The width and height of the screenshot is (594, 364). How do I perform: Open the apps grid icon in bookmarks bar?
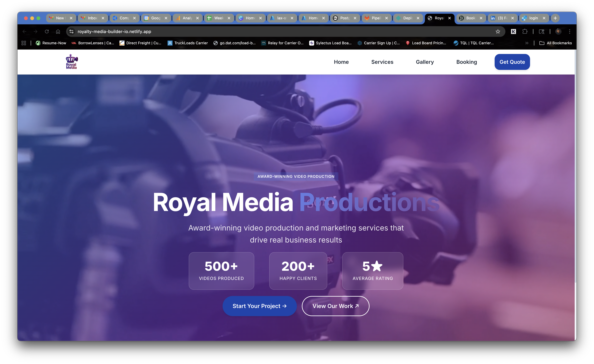click(24, 43)
